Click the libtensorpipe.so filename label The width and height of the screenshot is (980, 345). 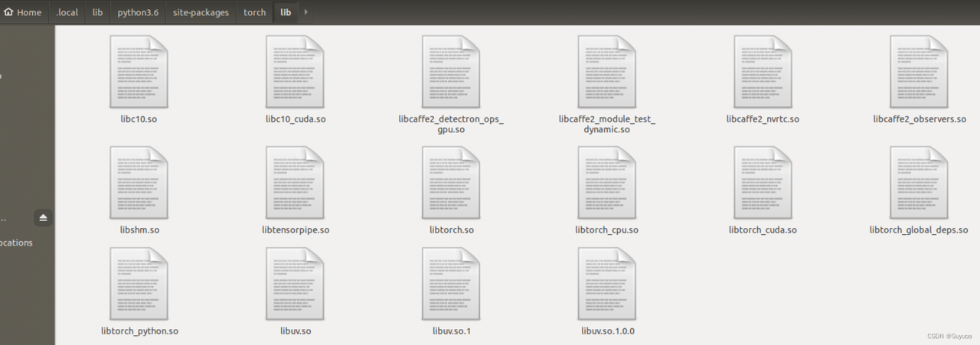(x=296, y=229)
